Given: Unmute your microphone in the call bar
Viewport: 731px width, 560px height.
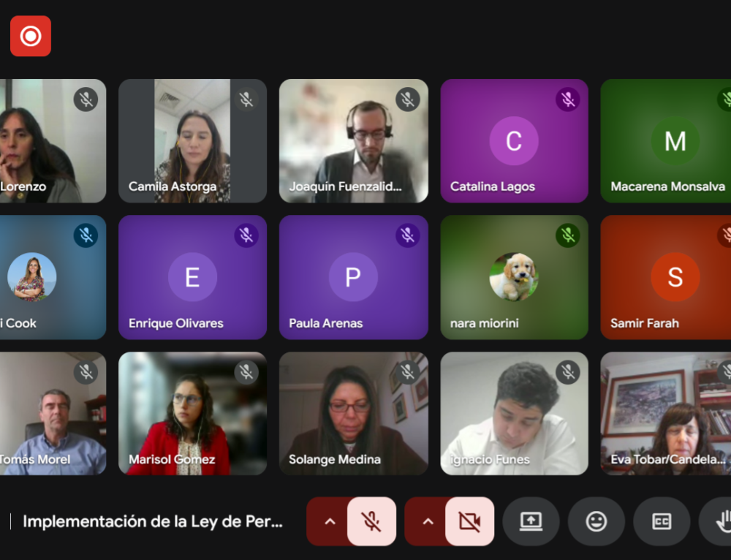Looking at the screenshot, I should coord(371,521).
